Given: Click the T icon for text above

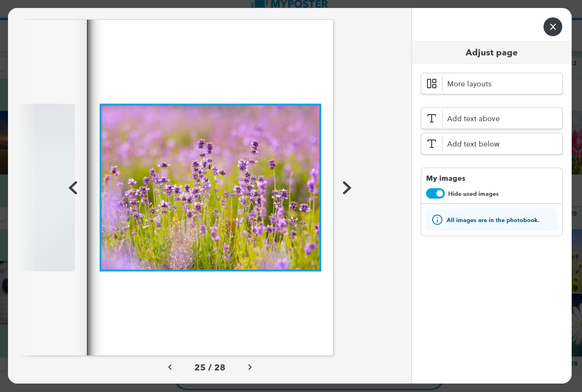Looking at the screenshot, I should (x=431, y=118).
